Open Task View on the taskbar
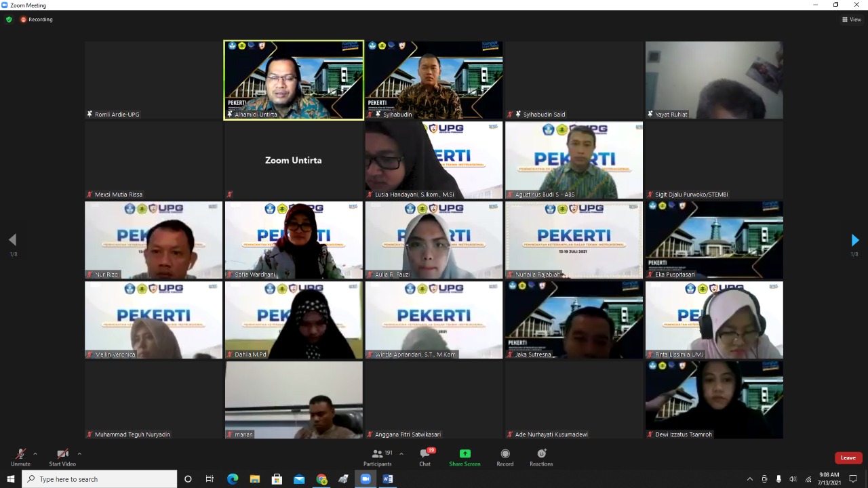Image resolution: width=868 pixels, height=488 pixels. (x=210, y=479)
